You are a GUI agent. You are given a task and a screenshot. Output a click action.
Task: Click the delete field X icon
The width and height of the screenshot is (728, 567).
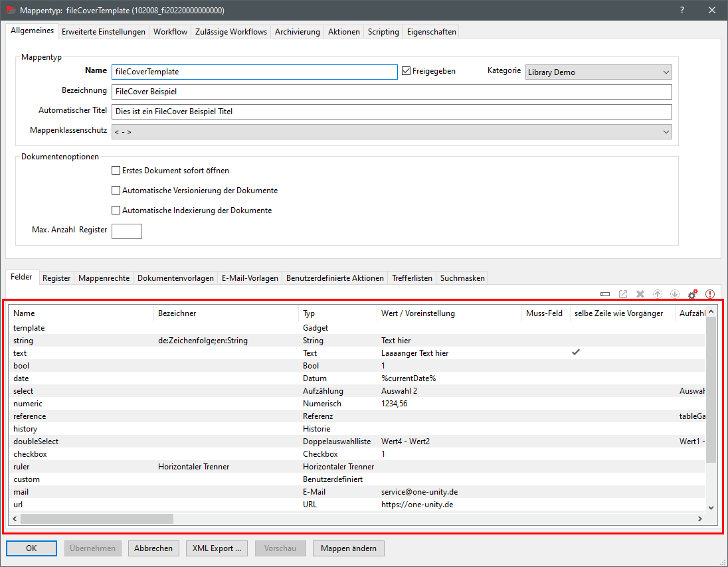point(640,293)
